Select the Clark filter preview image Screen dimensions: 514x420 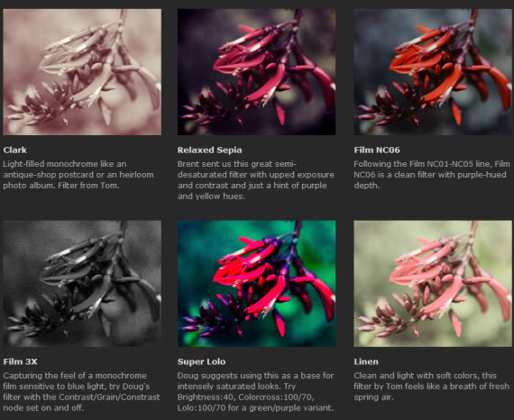(82, 72)
